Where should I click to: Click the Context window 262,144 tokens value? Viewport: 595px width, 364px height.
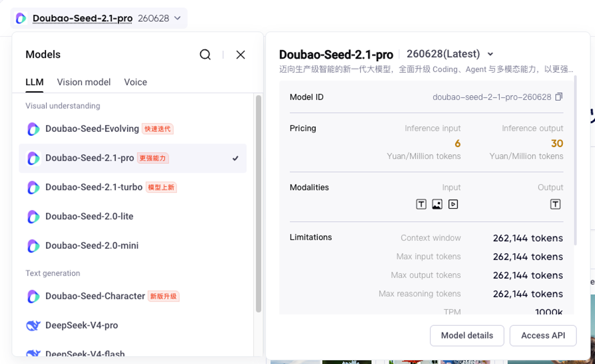coord(528,239)
